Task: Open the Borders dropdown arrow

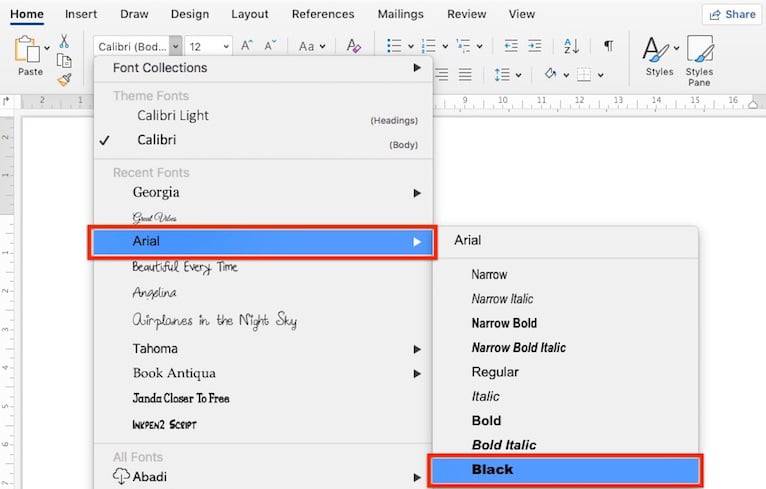Action: point(600,75)
